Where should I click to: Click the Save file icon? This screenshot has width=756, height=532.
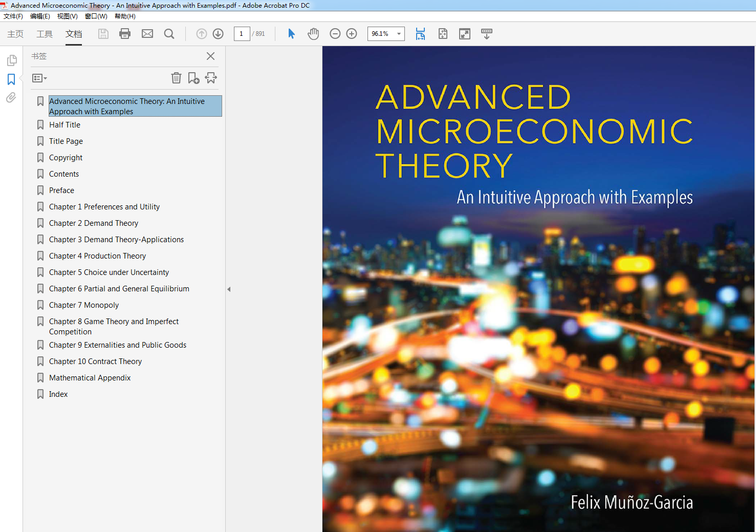point(103,34)
